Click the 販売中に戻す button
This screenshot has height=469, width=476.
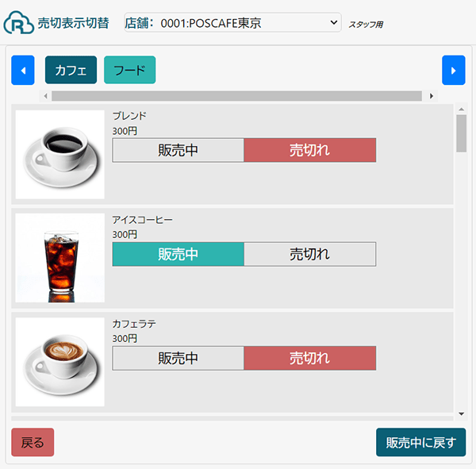coord(420,442)
